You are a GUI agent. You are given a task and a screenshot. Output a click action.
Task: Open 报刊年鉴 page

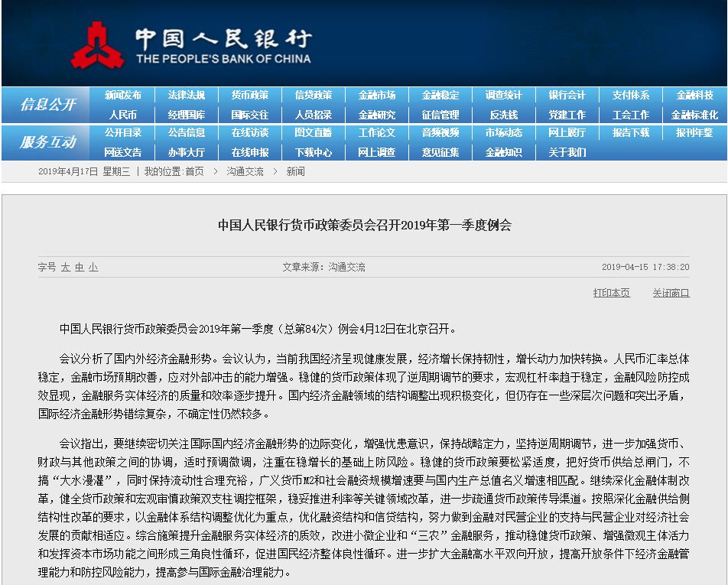coord(694,133)
